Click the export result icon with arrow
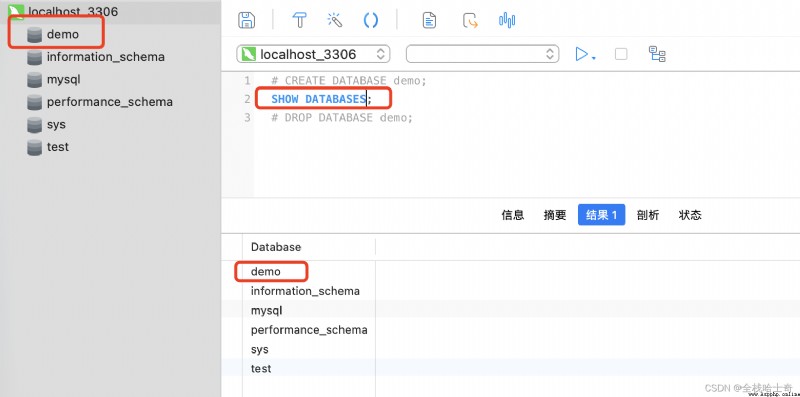This screenshot has width=800, height=397. pyautogui.click(x=470, y=20)
